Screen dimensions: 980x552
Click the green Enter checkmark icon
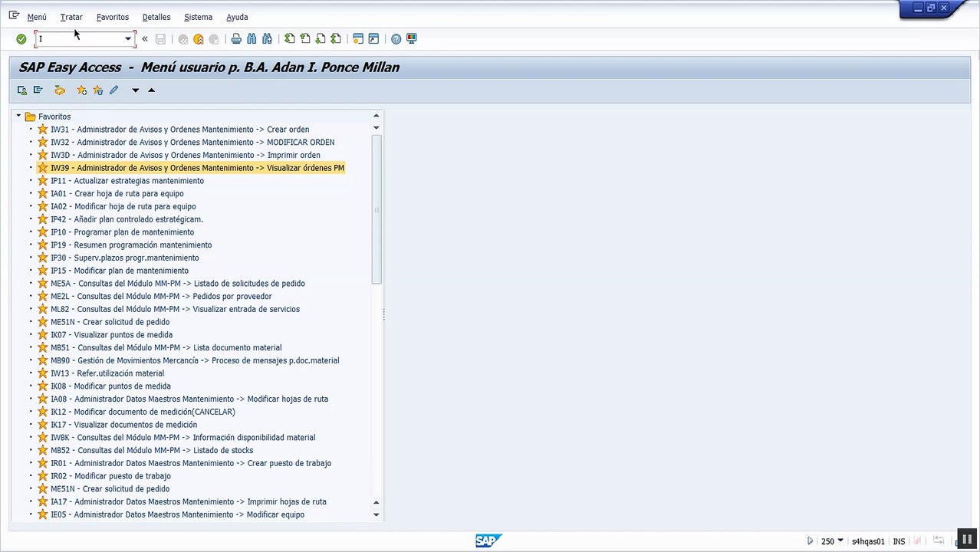coord(21,39)
